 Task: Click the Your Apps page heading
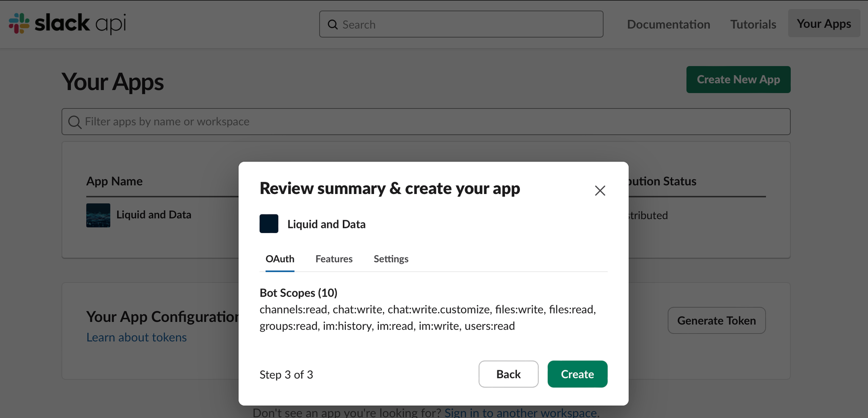click(x=113, y=82)
